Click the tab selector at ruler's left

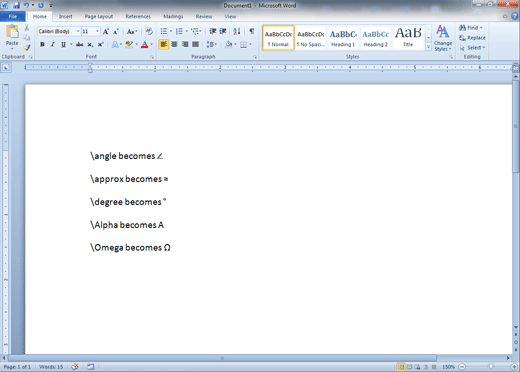pyautogui.click(x=6, y=68)
